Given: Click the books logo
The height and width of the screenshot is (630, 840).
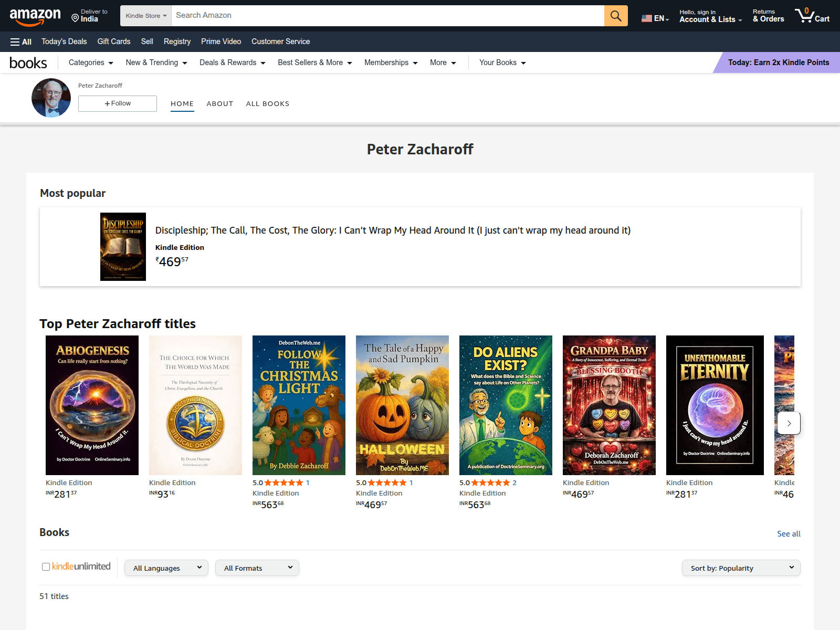Looking at the screenshot, I should point(28,63).
